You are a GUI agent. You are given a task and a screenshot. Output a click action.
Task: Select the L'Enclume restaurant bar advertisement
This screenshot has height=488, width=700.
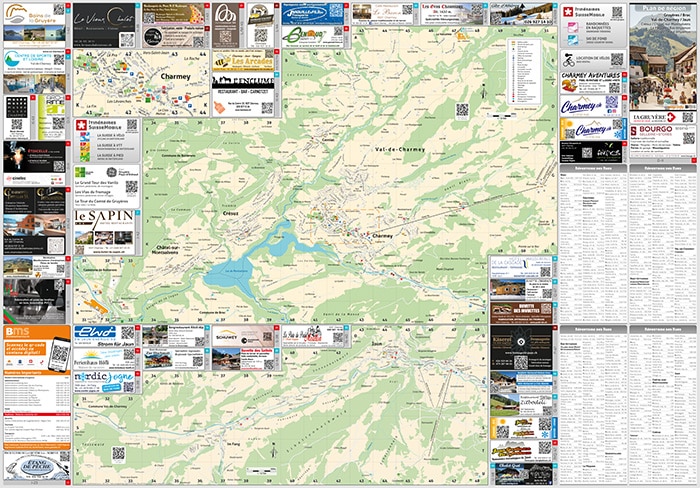[243, 94]
